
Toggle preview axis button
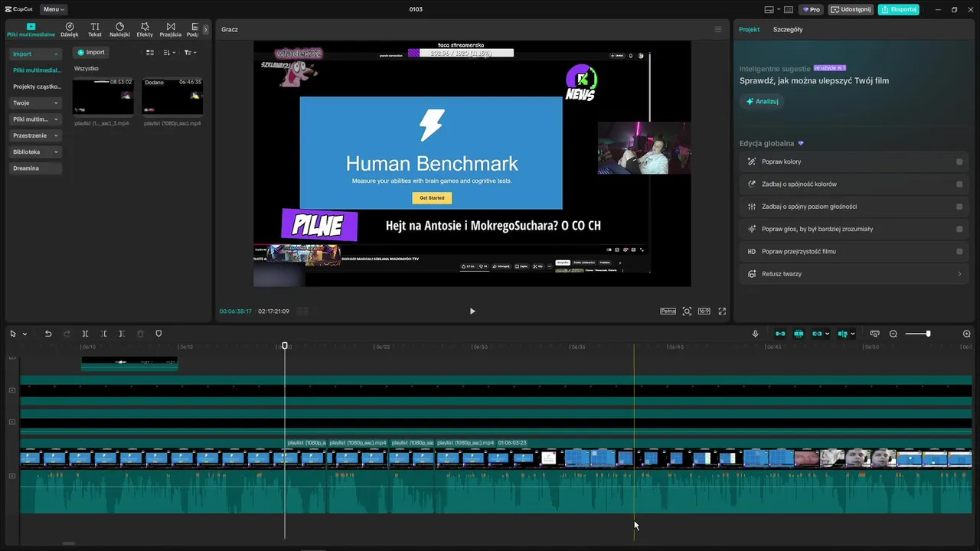coord(842,334)
